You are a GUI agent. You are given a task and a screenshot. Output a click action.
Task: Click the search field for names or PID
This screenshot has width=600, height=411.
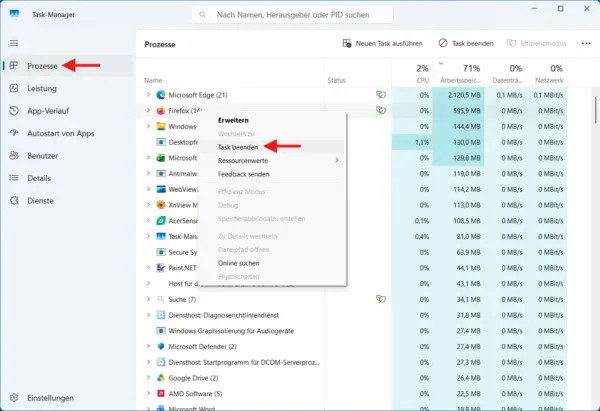point(292,15)
